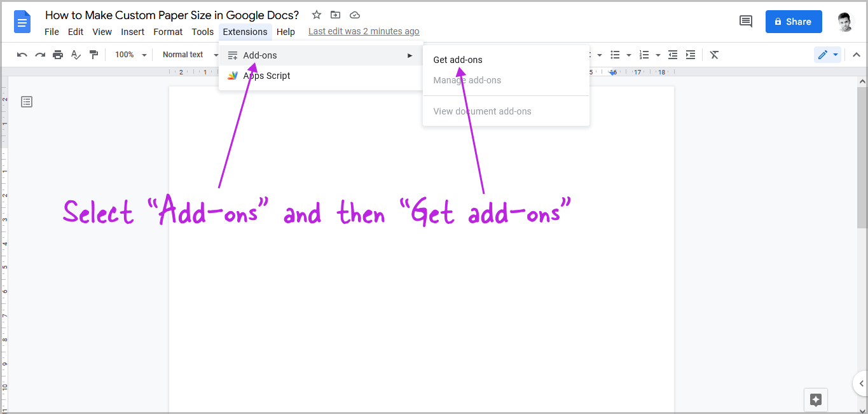Viewport: 868px width, 414px height.
Task: Open the Tools menu
Action: tap(202, 32)
